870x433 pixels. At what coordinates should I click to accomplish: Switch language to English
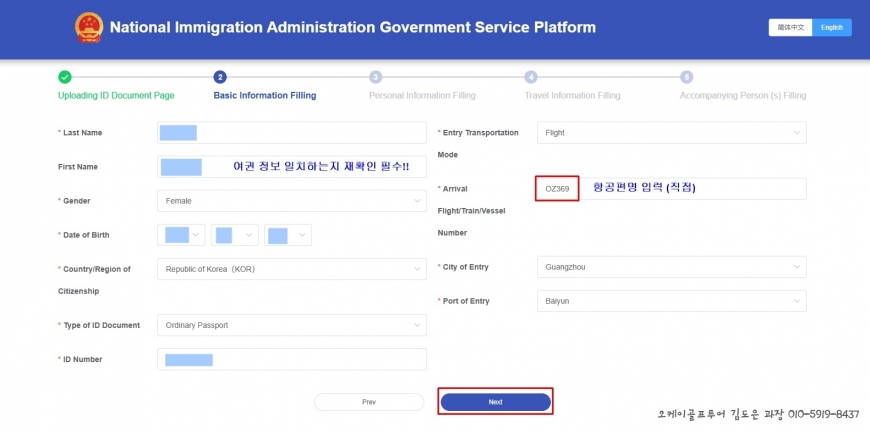coord(832,27)
